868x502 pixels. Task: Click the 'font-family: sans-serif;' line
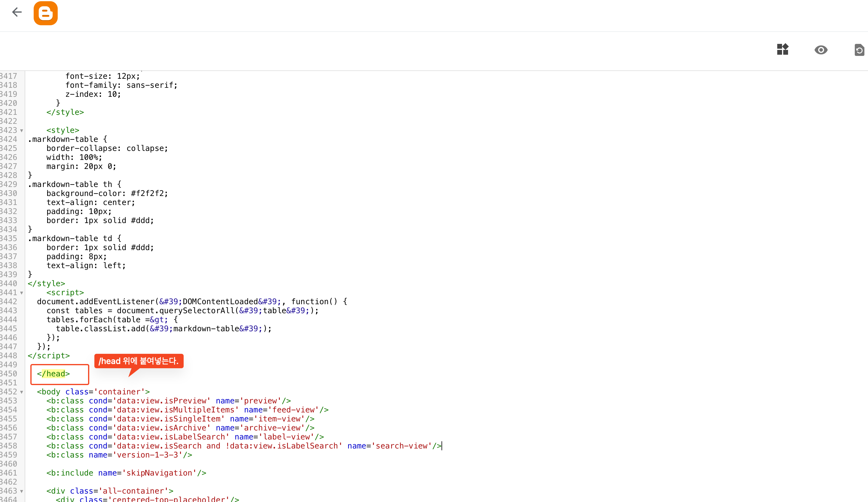122,85
